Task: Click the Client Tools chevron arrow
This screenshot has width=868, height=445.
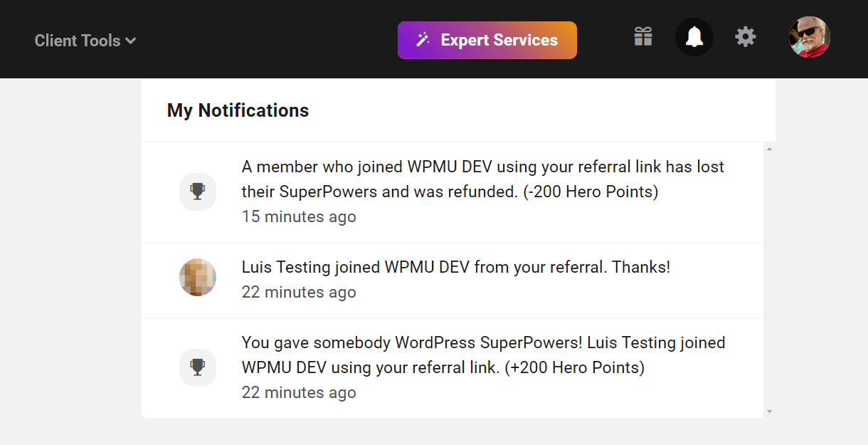Action: tap(130, 41)
